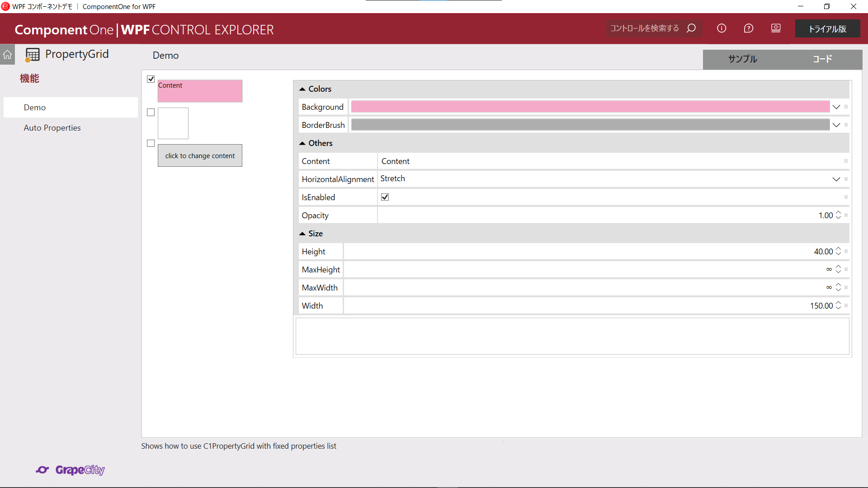Click the reset marker beside Height row
Screen dimensions: 868x488
click(846, 252)
